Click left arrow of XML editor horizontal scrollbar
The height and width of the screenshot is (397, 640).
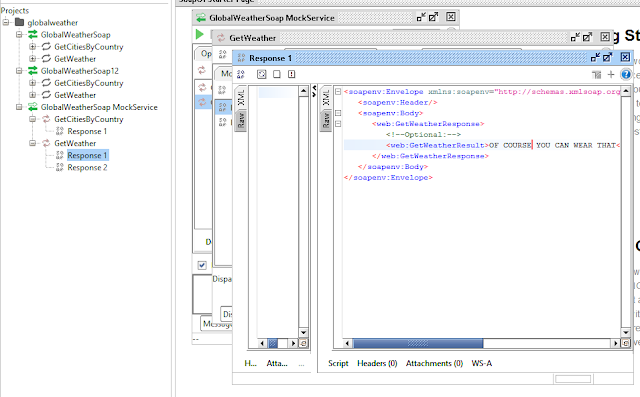347,344
